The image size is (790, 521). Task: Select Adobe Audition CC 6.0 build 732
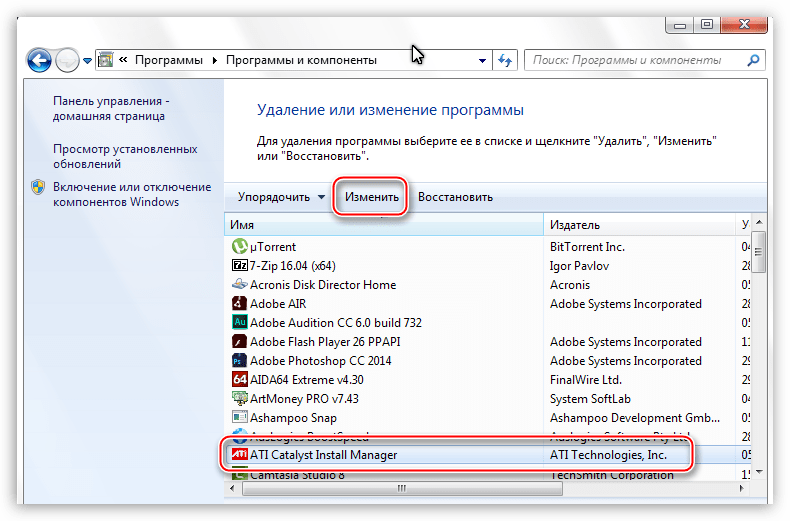[336, 322]
